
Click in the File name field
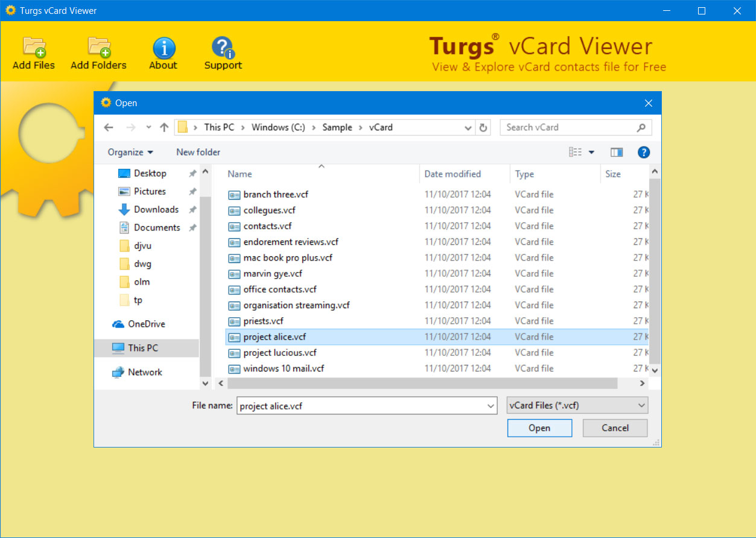coord(361,406)
